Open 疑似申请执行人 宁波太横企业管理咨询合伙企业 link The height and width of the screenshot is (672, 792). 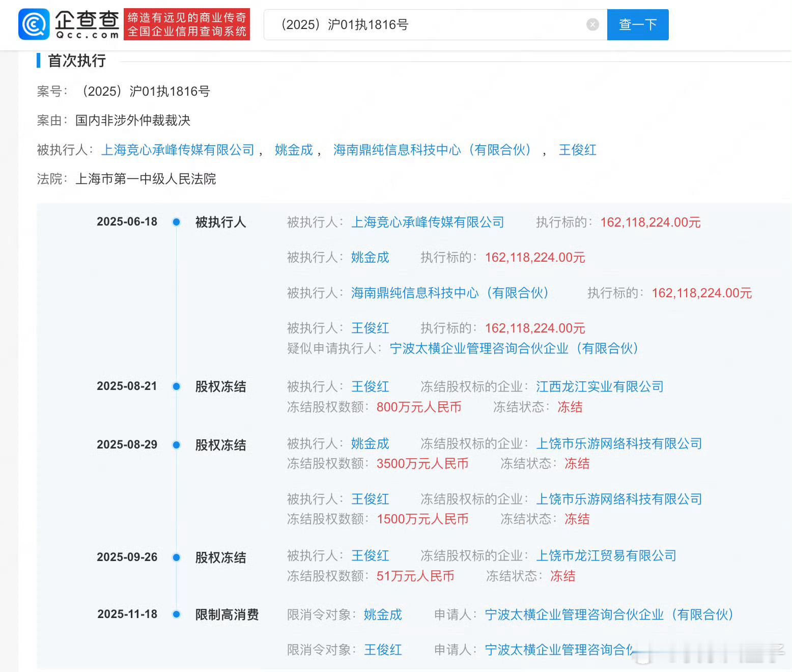(514, 348)
